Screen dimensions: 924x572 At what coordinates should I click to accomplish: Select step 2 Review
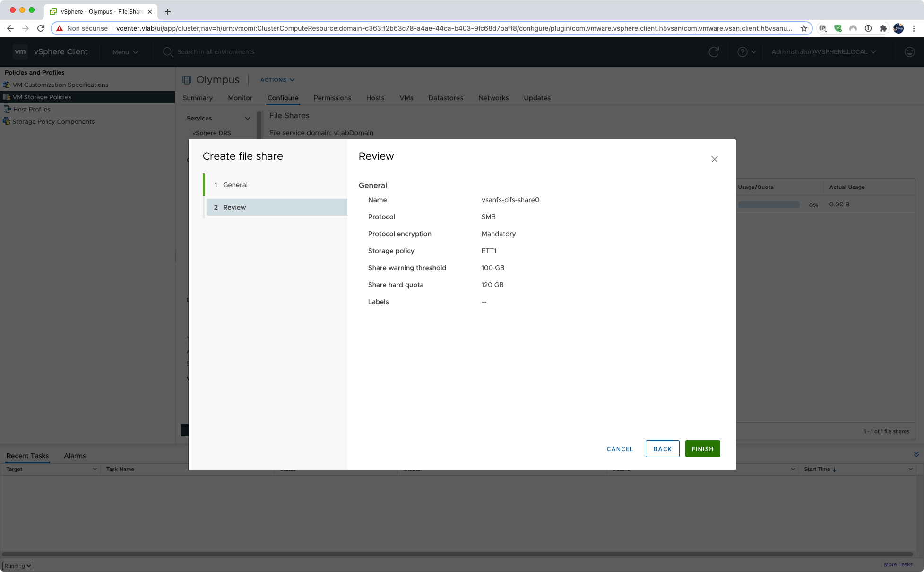[x=277, y=207]
